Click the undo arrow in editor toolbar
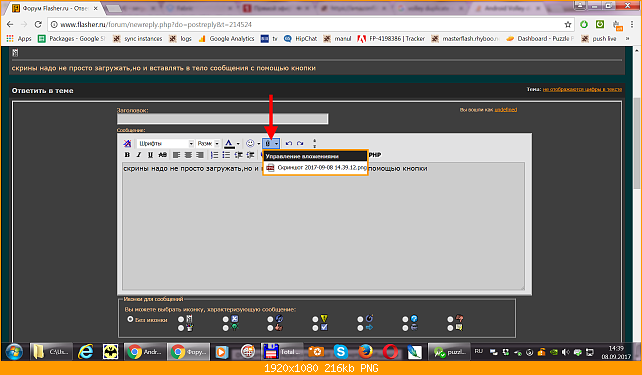642x375 pixels. (289, 143)
